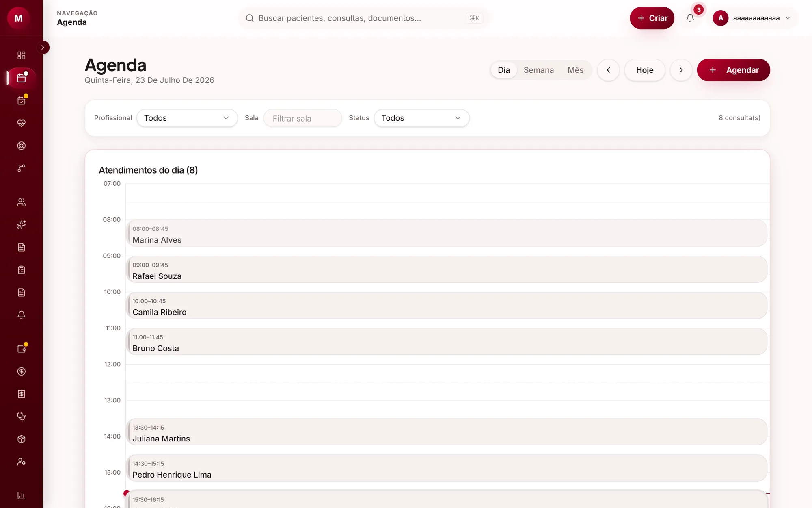Open Juliana Martins 13:30 appointment
Screen dimensions: 812x508
(x=447, y=432)
